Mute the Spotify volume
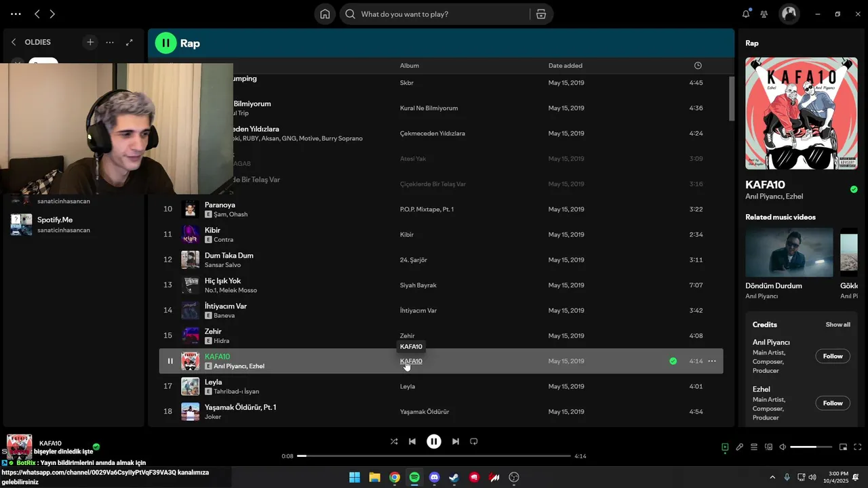 783,447
